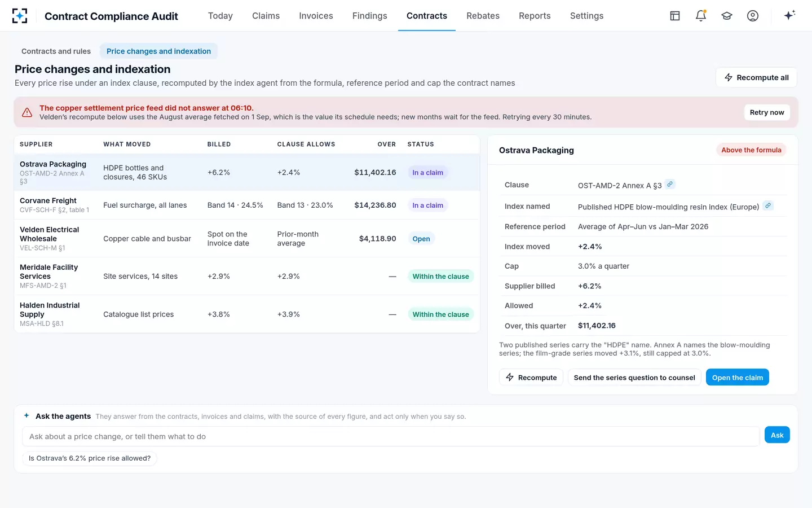Image resolution: width=812 pixels, height=508 pixels.
Task: Click the warning triangle in the copper feed alert
Action: [x=27, y=112]
